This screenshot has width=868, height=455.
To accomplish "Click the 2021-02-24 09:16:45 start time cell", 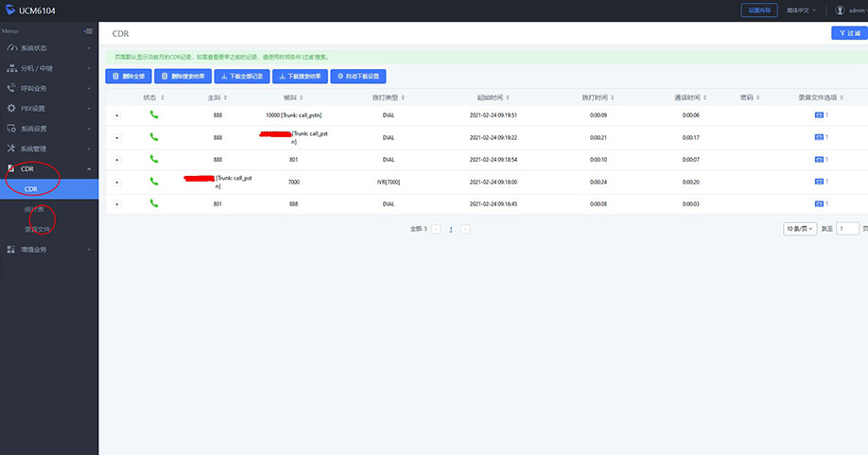I will (x=494, y=203).
